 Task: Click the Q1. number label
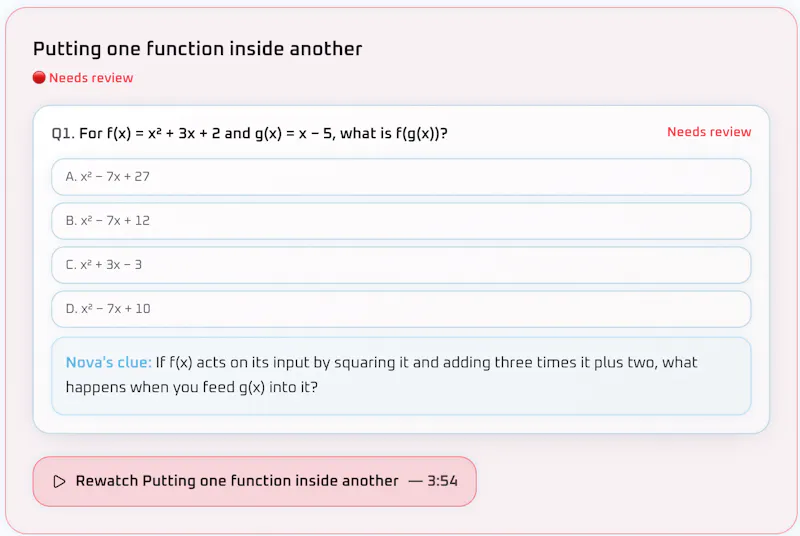click(63, 134)
